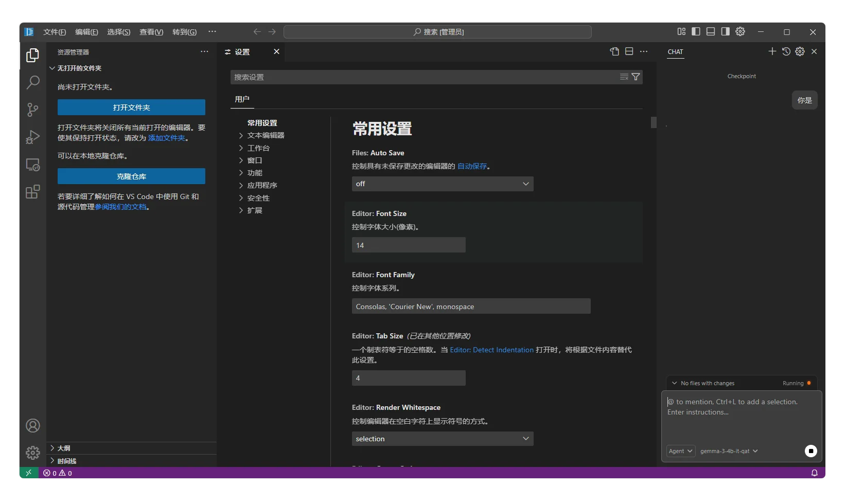Click the 克隆仓库 button
This screenshot has width=846, height=504.
(131, 176)
